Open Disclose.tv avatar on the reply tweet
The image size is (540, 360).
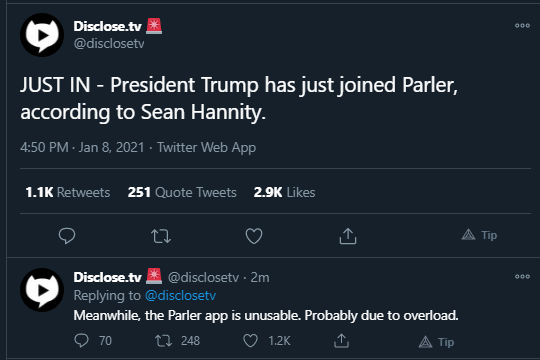tap(42, 290)
